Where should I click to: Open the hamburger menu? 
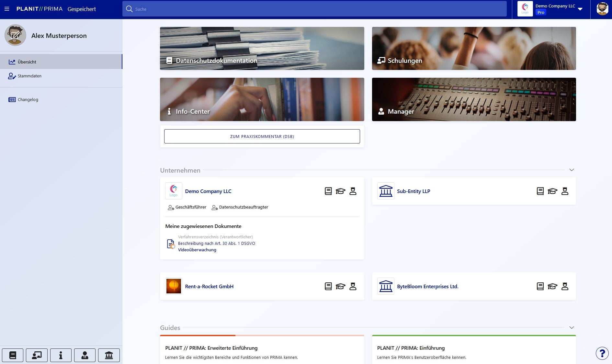pos(7,9)
